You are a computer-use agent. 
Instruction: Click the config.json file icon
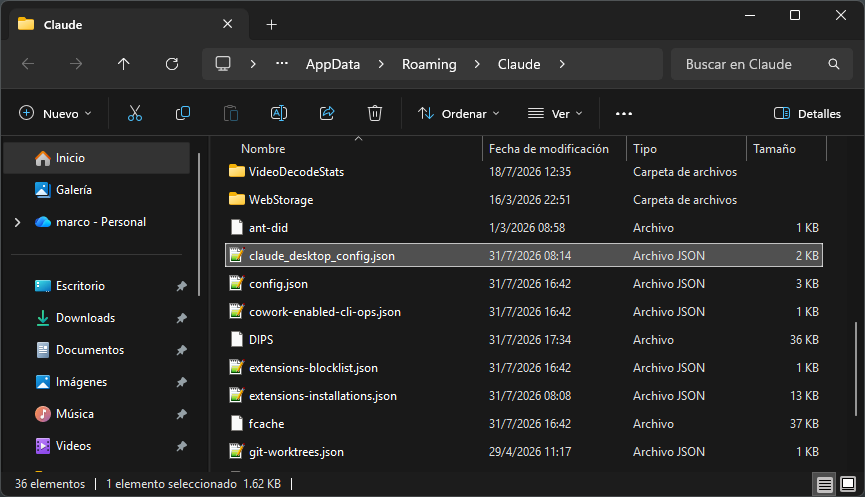(x=237, y=284)
